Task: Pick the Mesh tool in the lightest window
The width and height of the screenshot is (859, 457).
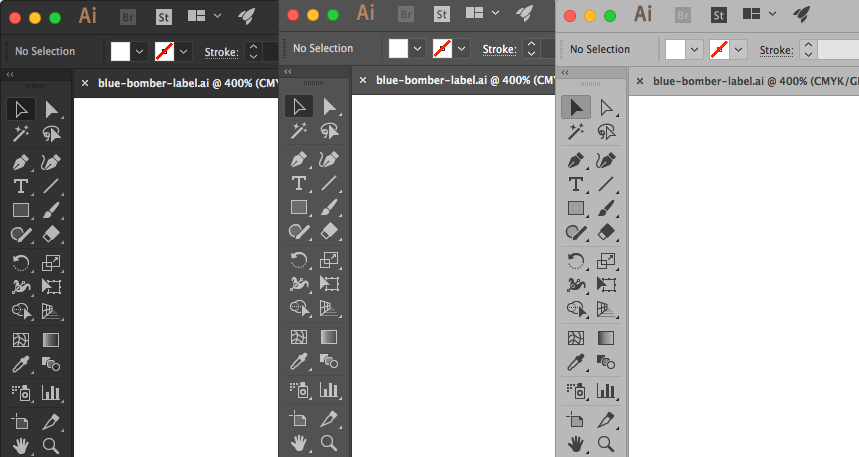Action: tap(576, 338)
